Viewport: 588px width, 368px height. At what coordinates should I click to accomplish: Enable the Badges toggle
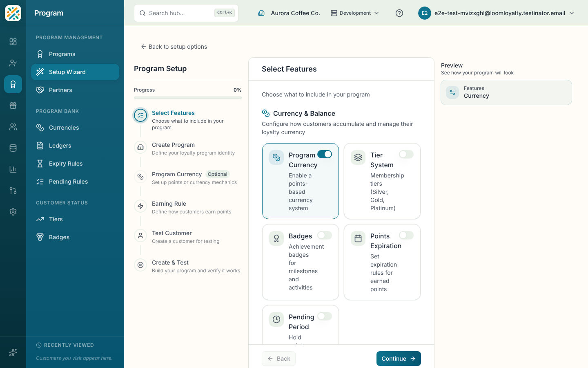pyautogui.click(x=325, y=235)
